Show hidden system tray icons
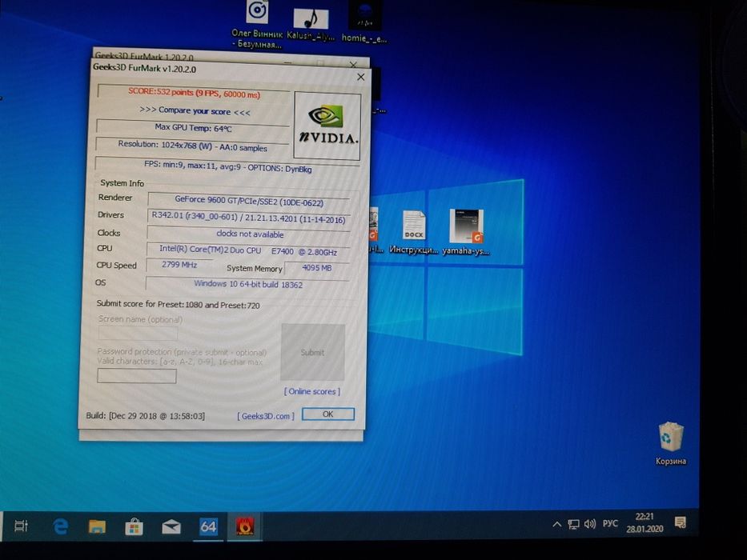Screen dimensions: 747x560 pos(556,524)
